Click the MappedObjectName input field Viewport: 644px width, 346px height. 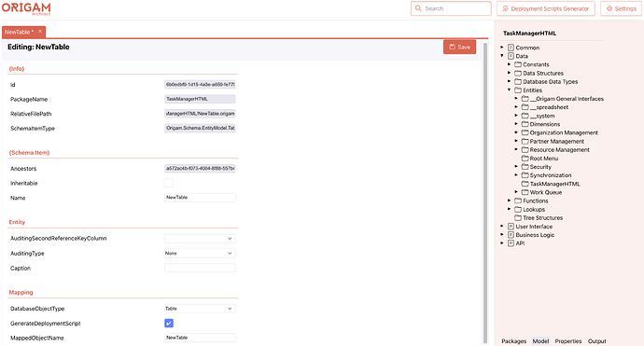point(200,338)
